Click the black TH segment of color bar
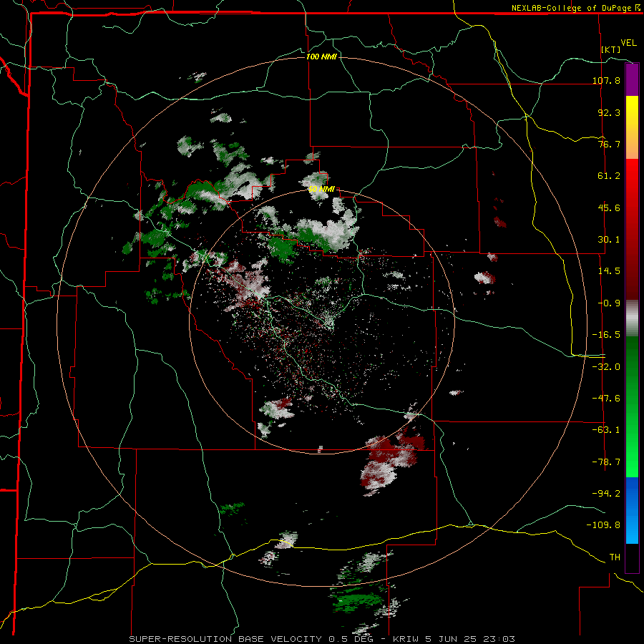 [x=632, y=557]
